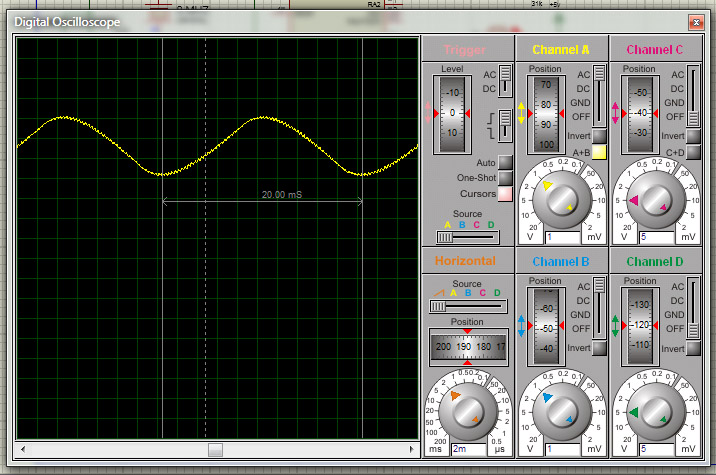Click Channel B volts/div knob
Screen dimensions: 716x475
pos(562,412)
